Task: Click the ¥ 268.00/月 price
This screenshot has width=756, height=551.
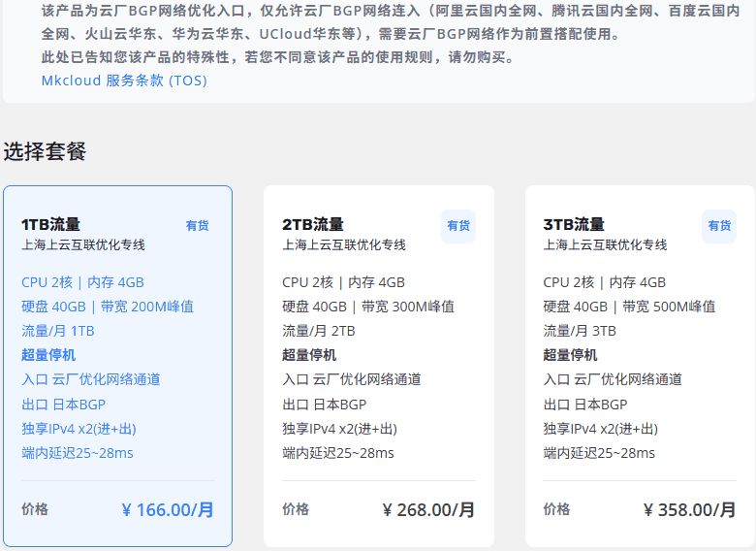Action: coord(428,510)
